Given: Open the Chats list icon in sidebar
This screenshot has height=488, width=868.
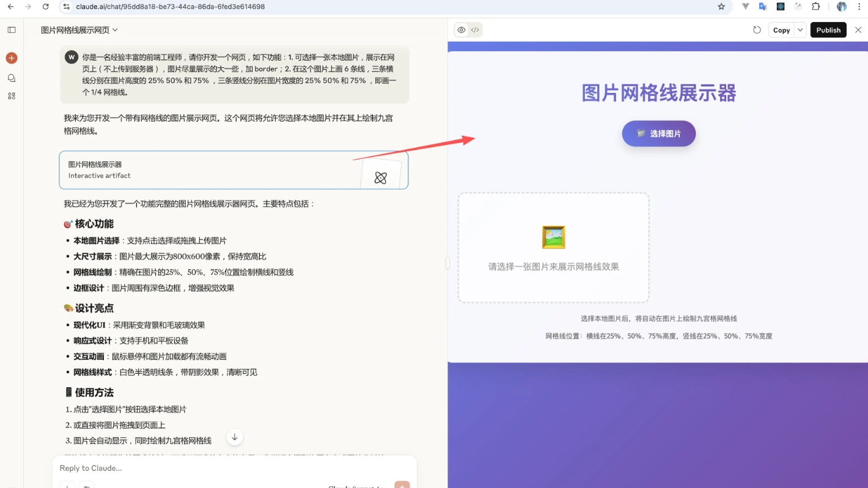Looking at the screenshot, I should click(x=12, y=78).
